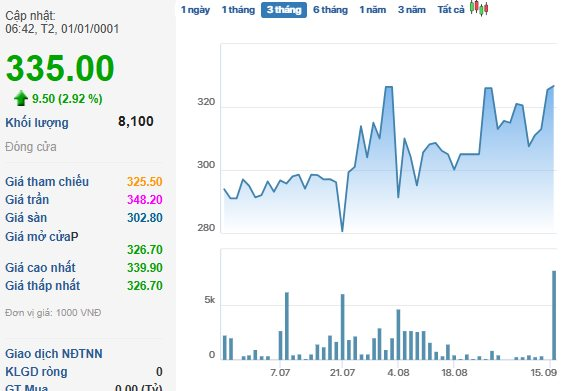The width and height of the screenshot is (573, 391).
Task: Select the 3 tháng time range
Action: pyautogui.click(x=284, y=10)
